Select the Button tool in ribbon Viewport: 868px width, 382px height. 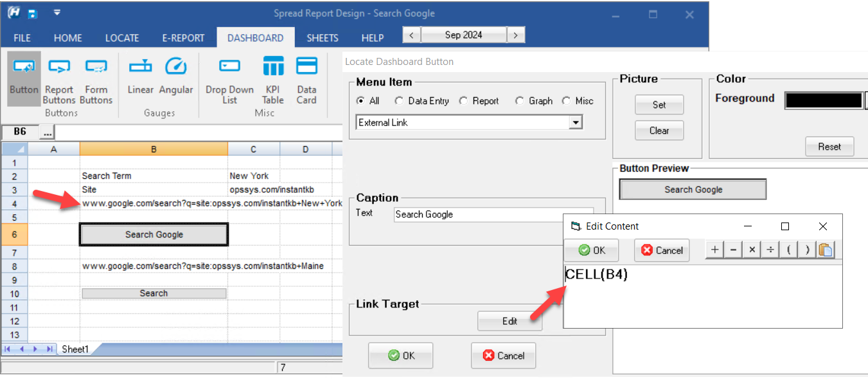point(24,77)
